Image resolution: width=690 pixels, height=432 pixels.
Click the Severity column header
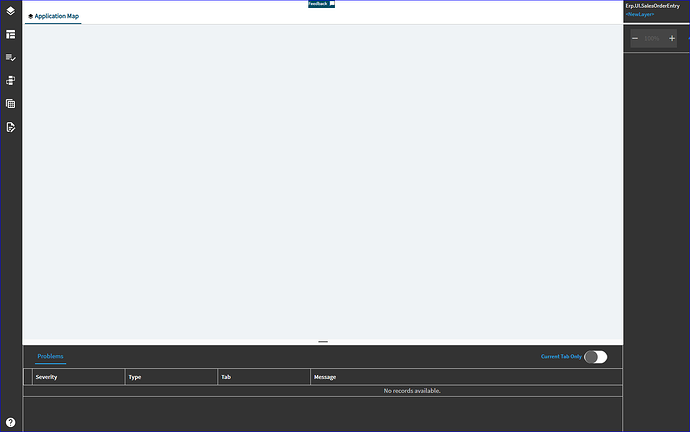(x=78, y=377)
